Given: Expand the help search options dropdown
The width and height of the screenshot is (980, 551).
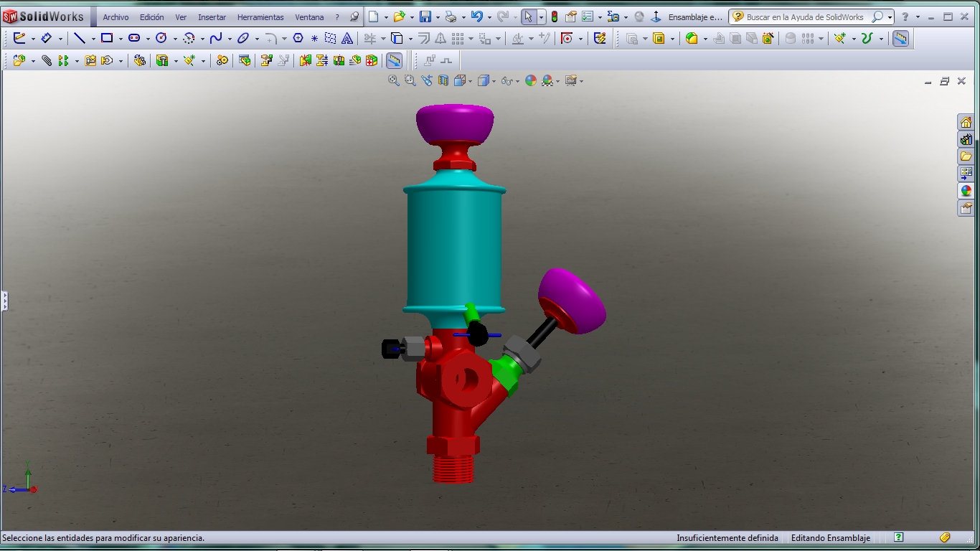Looking at the screenshot, I should click(x=890, y=17).
